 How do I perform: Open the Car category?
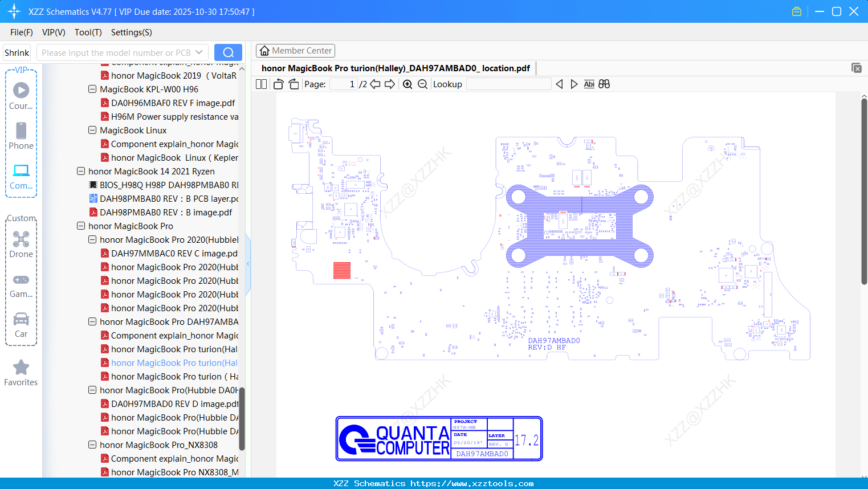(21, 325)
